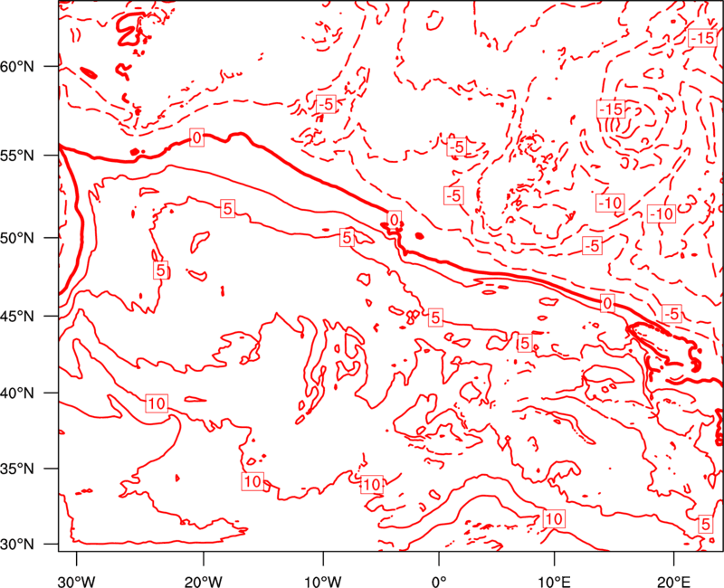This screenshot has width=724, height=588.
Task: Select the 55°N latitude axis label
Action: (x=17, y=156)
